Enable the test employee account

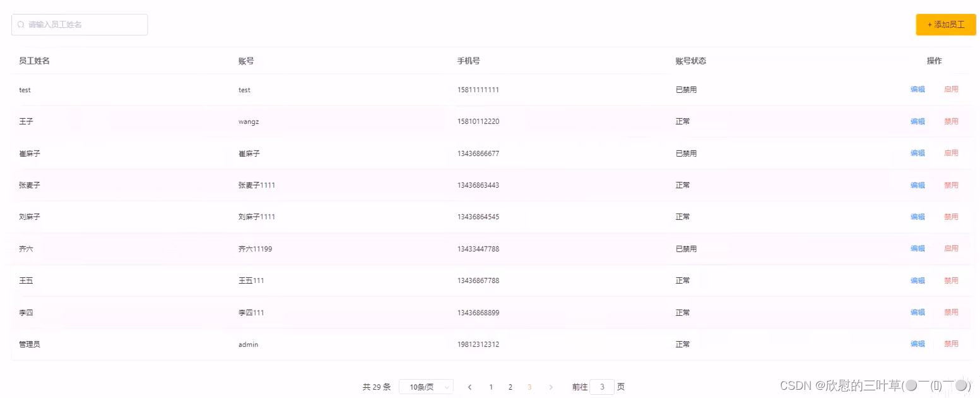(951, 90)
